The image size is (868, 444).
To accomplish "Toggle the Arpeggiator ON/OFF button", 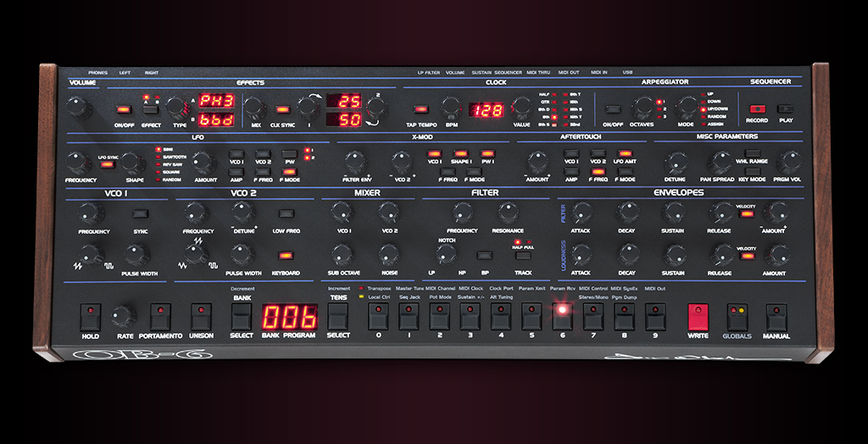I will (x=612, y=108).
